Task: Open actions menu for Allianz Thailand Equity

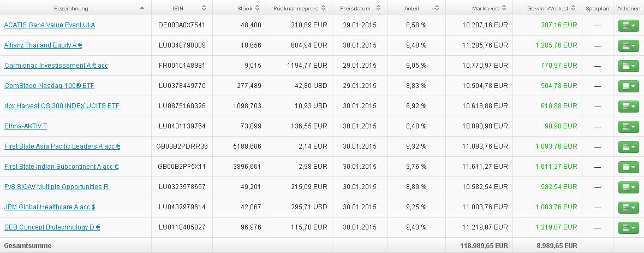Action: pos(629,46)
